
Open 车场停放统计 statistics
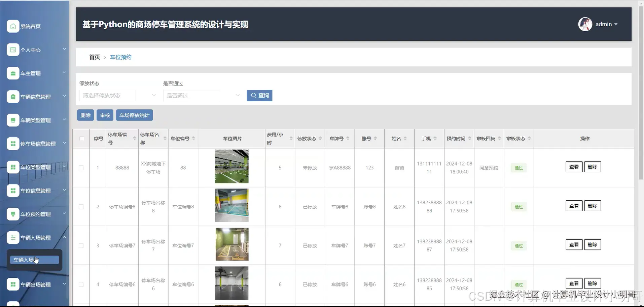click(134, 115)
